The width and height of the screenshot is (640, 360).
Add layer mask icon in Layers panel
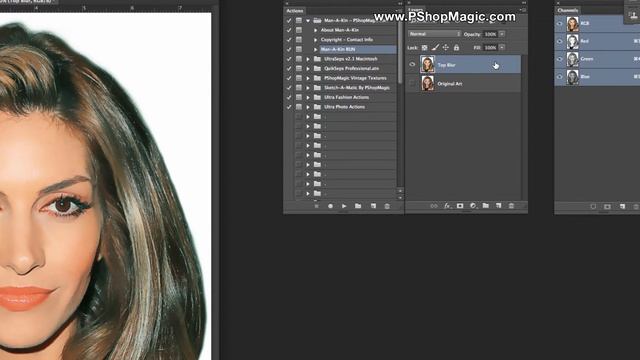[x=460, y=206]
